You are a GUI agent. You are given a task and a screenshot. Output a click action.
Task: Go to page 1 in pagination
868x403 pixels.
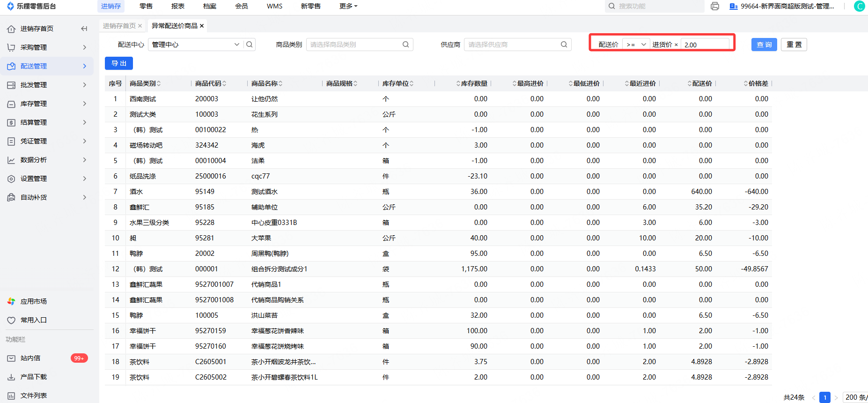[825, 397]
